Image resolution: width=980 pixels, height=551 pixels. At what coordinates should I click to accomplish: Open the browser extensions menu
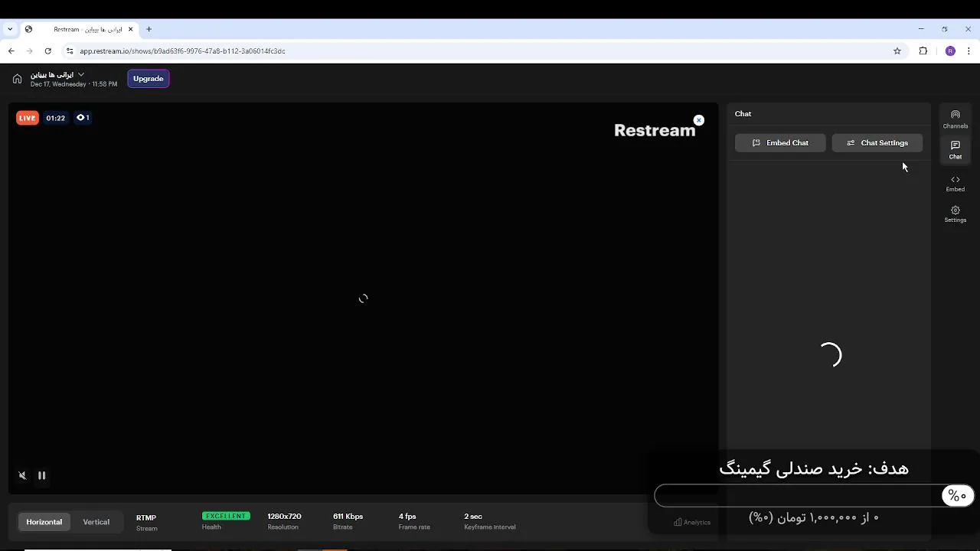(x=923, y=51)
